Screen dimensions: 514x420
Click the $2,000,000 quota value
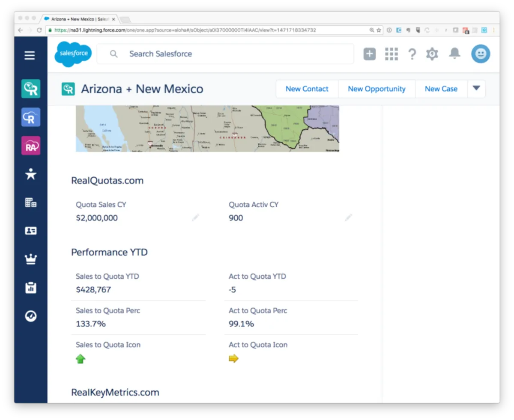97,218
